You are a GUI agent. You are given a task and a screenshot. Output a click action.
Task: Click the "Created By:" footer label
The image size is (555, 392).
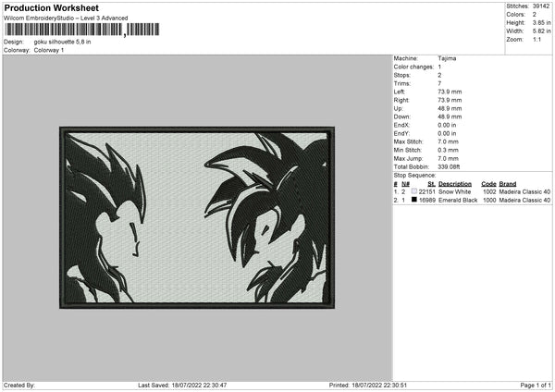tap(19, 386)
